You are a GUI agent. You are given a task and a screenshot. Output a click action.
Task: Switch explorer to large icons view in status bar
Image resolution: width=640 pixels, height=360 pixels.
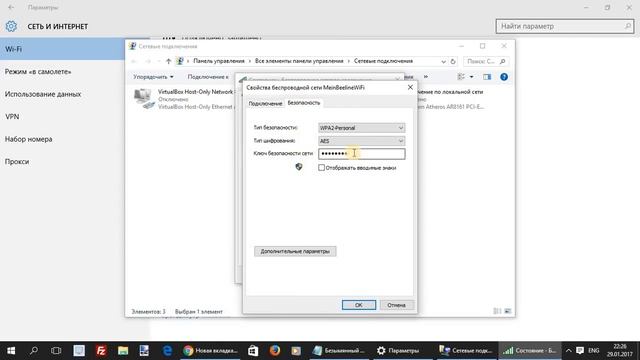(x=507, y=311)
